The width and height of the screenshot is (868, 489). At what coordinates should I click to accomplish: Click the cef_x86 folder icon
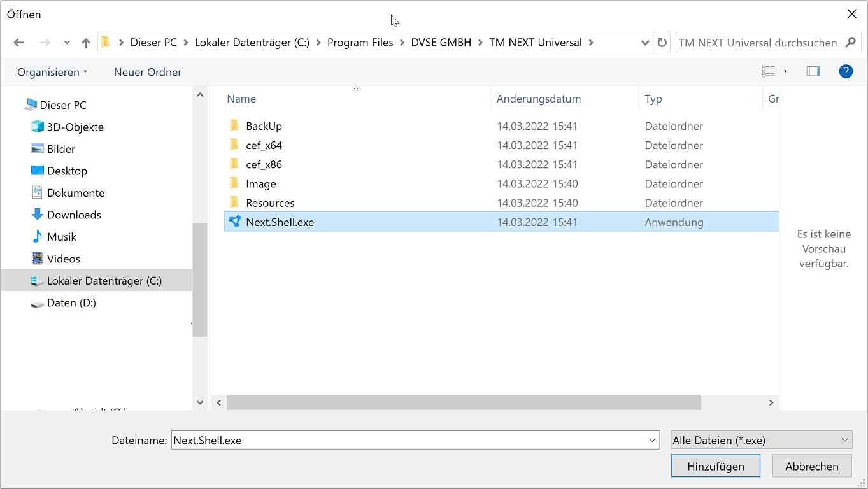tap(234, 164)
